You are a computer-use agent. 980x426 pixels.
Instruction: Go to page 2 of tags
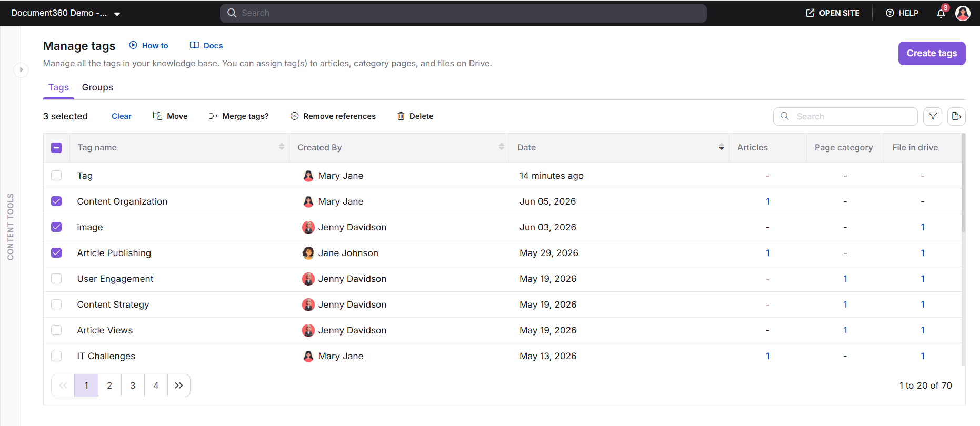pos(109,386)
